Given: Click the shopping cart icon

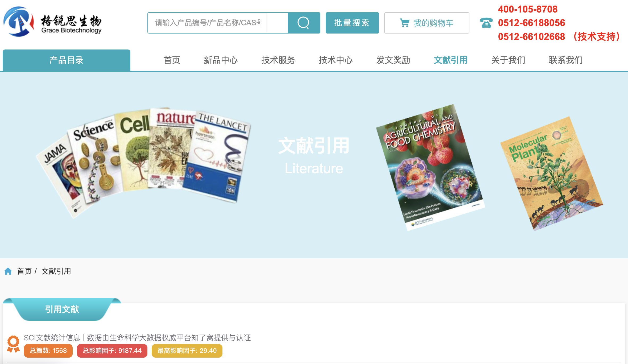Looking at the screenshot, I should coord(404,23).
